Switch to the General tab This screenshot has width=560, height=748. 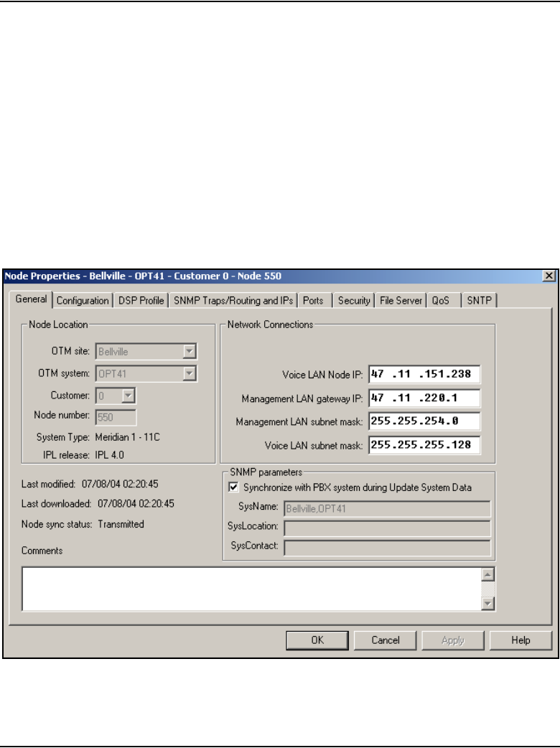click(31, 299)
